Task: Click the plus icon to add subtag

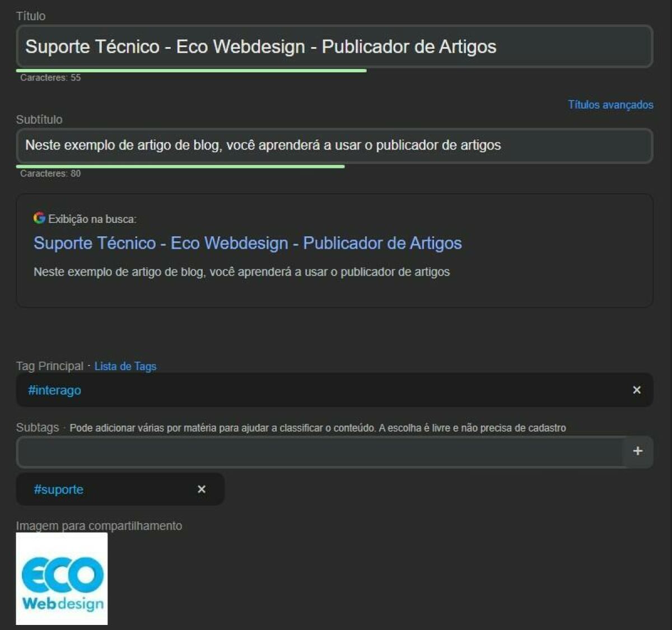Action: coord(637,451)
